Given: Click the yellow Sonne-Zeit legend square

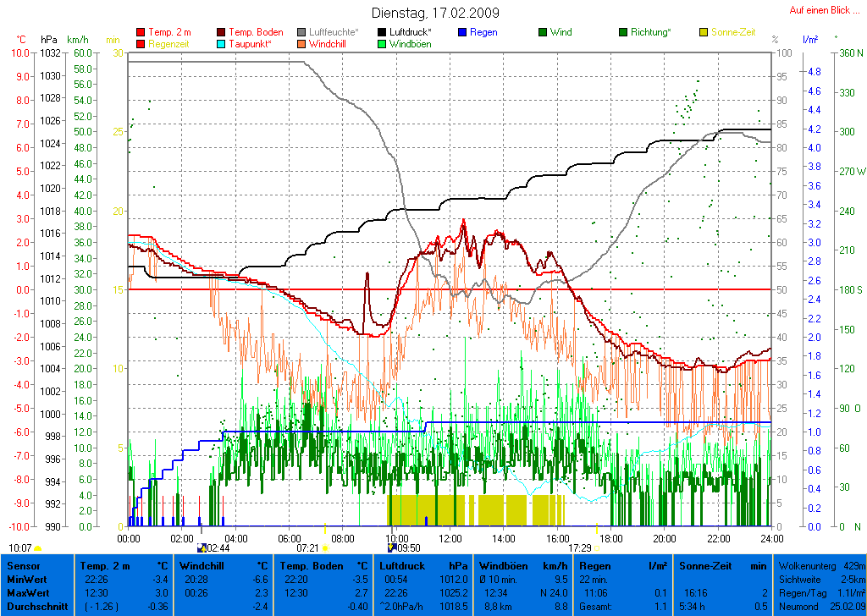Looking at the screenshot, I should [704, 32].
